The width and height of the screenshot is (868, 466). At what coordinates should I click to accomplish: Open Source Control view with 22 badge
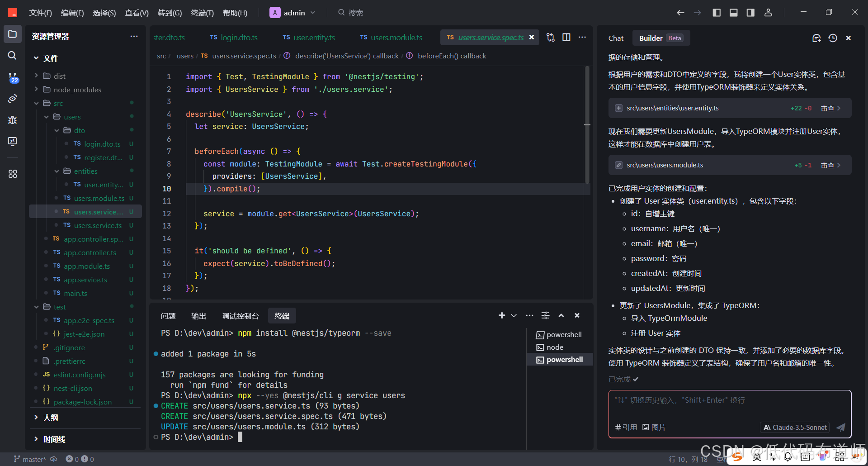pyautogui.click(x=13, y=77)
